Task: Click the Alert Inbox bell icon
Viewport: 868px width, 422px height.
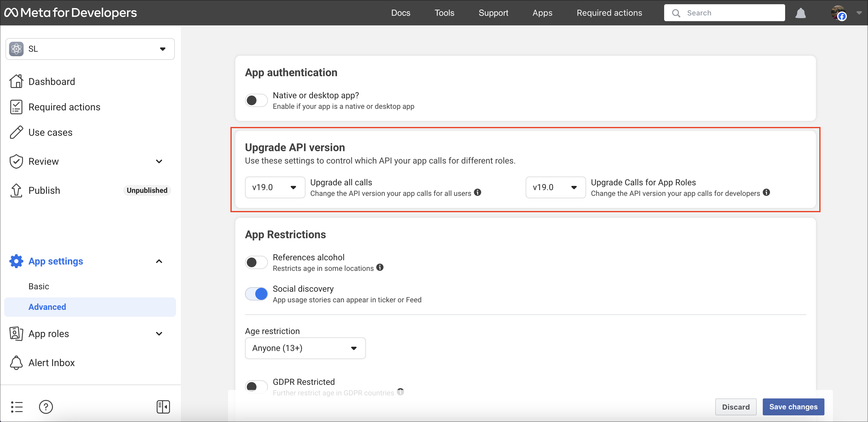Action: (16, 362)
